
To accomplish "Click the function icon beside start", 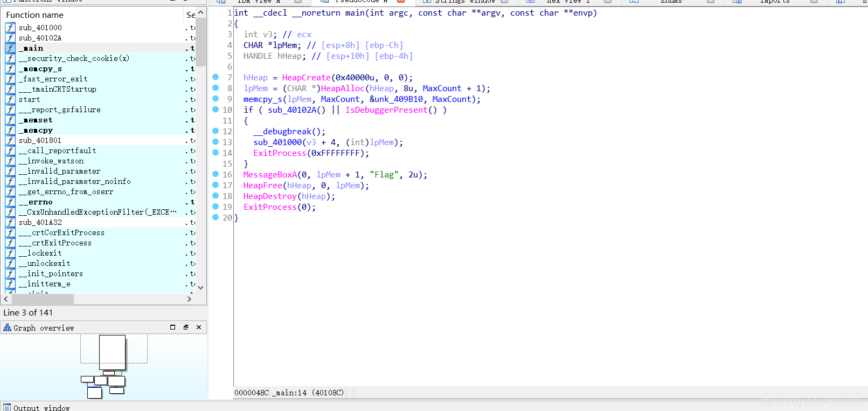I will [x=10, y=99].
